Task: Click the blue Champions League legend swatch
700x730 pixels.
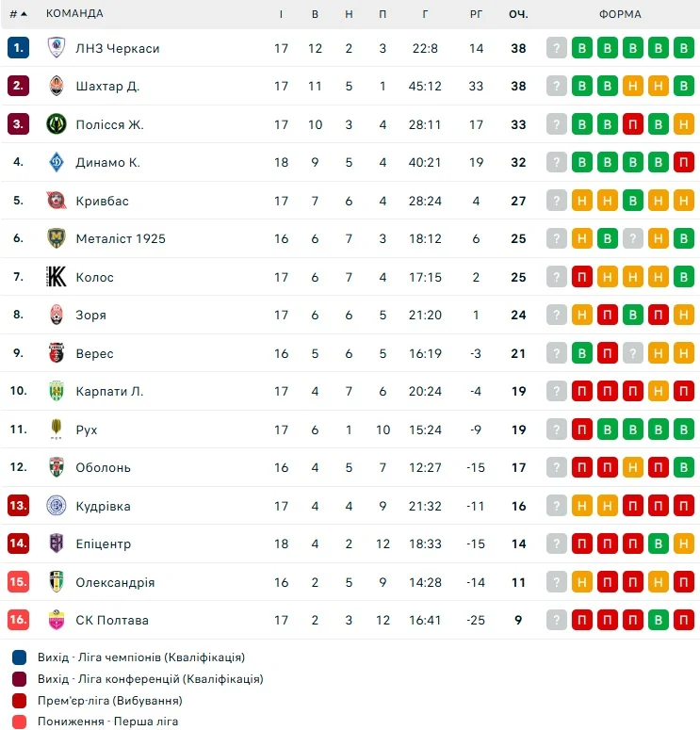Action: click(20, 657)
